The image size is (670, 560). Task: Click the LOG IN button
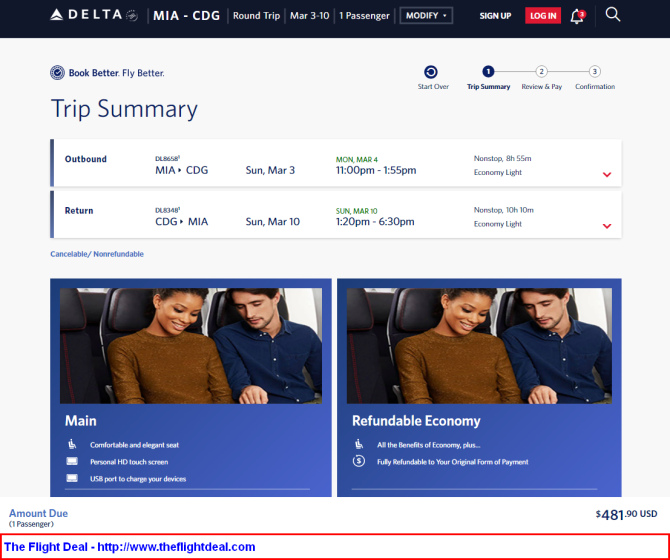(543, 16)
